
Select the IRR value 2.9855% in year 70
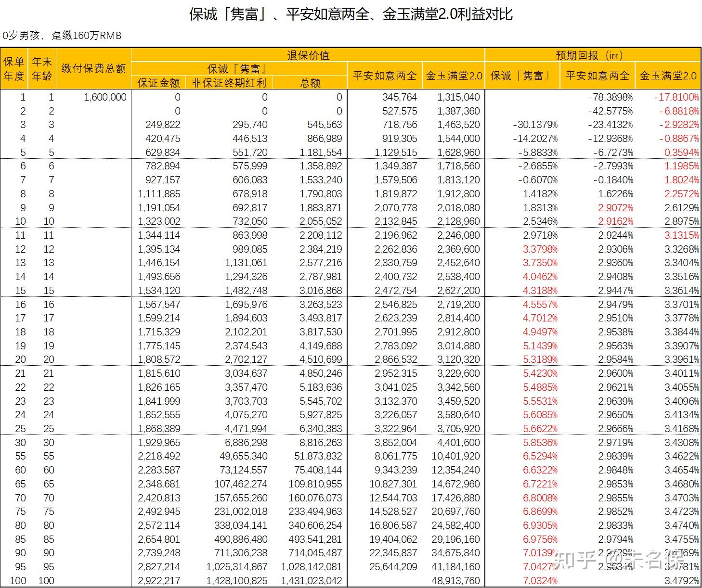click(616, 498)
